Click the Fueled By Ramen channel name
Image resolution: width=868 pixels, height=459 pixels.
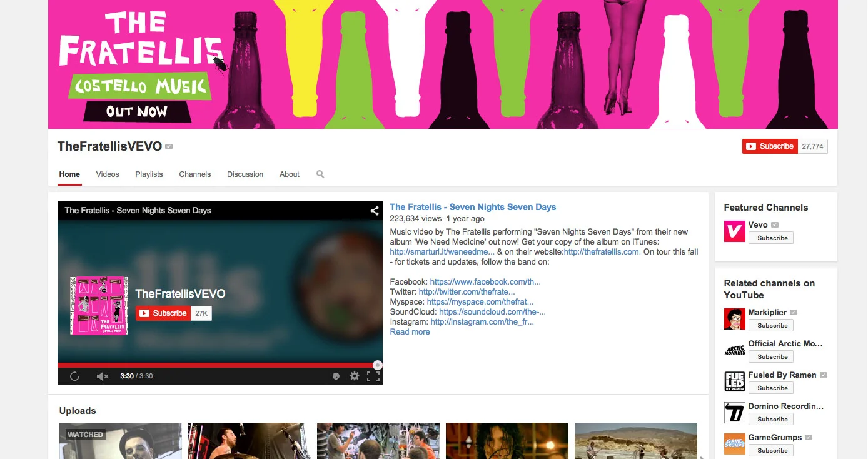click(782, 375)
